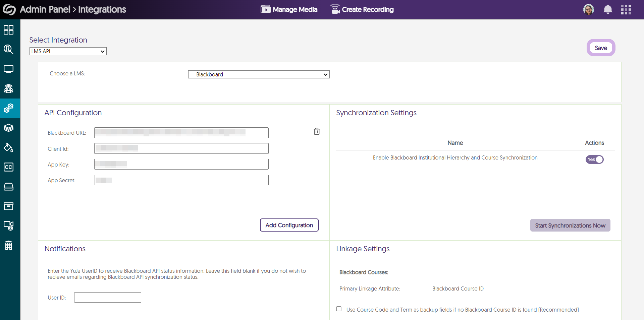Image resolution: width=644 pixels, height=320 pixels.
Task: Select the Integrations gears icon in sidebar
Action: [x=8, y=108]
